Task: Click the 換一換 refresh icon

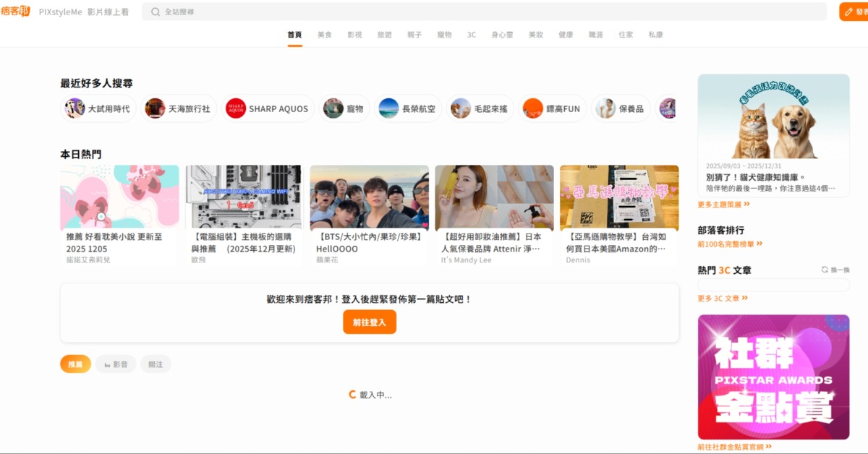Action: tap(825, 270)
